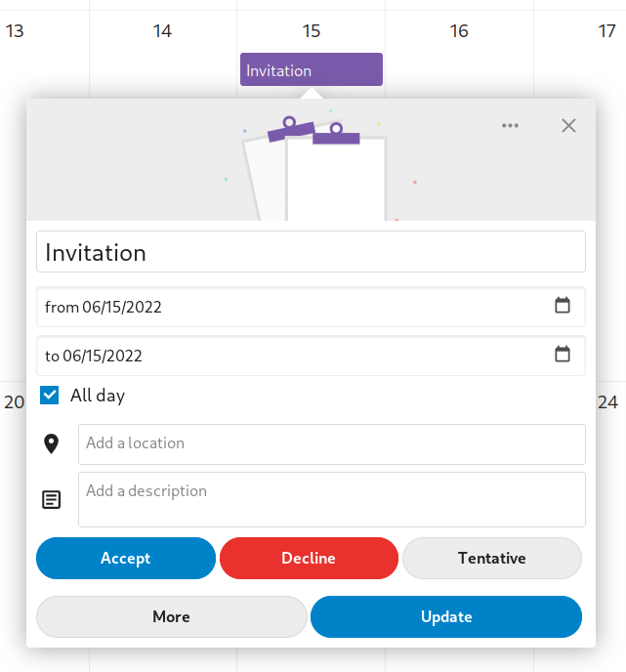
Task: Open More event options
Action: [x=171, y=617]
